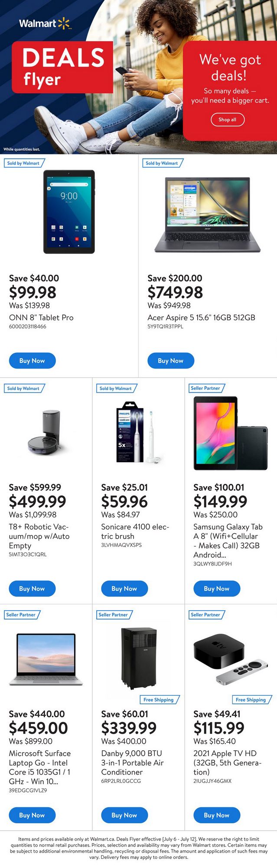Click the Free Shipping tag on Apple TV
277x868 pixels.
(x=251, y=700)
